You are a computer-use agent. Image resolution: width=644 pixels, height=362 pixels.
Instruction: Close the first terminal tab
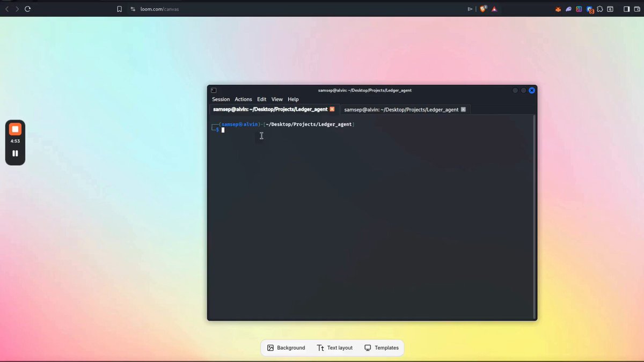pyautogui.click(x=332, y=109)
